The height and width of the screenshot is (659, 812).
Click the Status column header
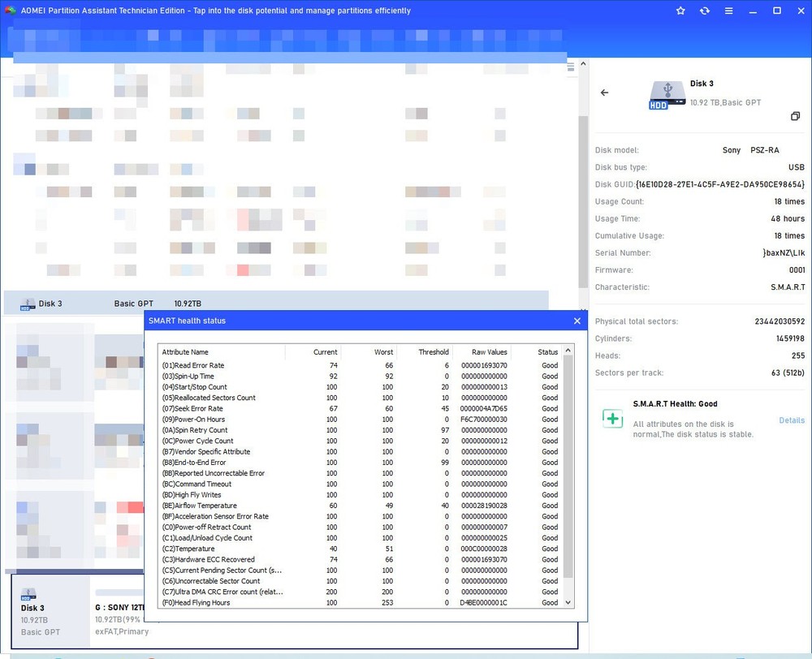pos(547,352)
